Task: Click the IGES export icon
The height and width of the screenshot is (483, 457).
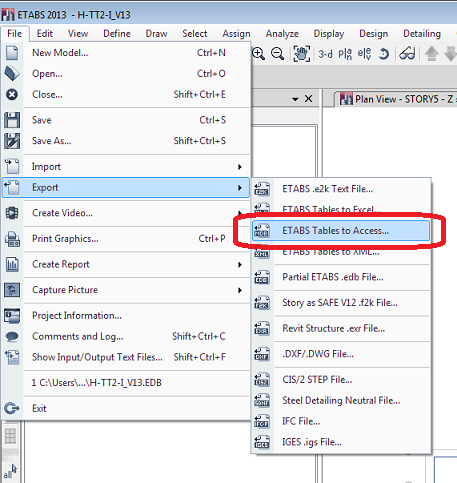Action: (x=262, y=442)
